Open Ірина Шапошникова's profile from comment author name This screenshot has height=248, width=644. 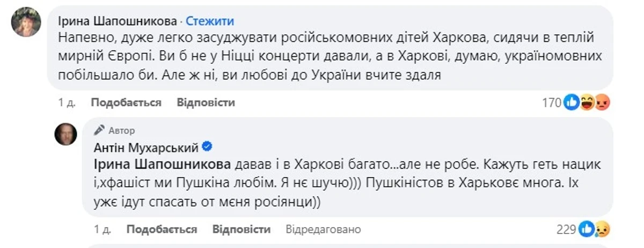tap(117, 21)
